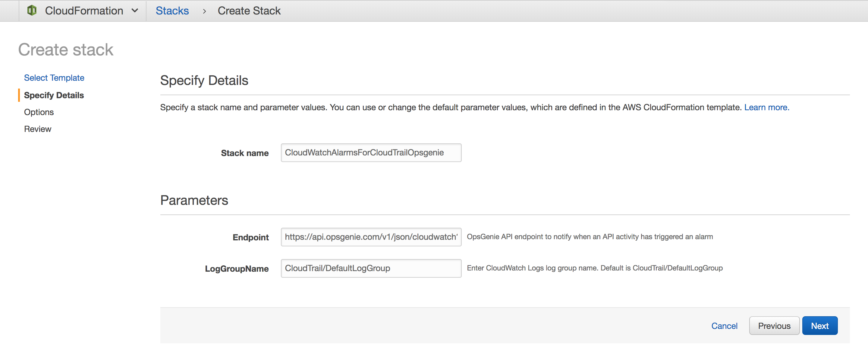Click the Specify Details step indicator
Image resolution: width=868 pixels, height=350 pixels.
click(x=53, y=95)
